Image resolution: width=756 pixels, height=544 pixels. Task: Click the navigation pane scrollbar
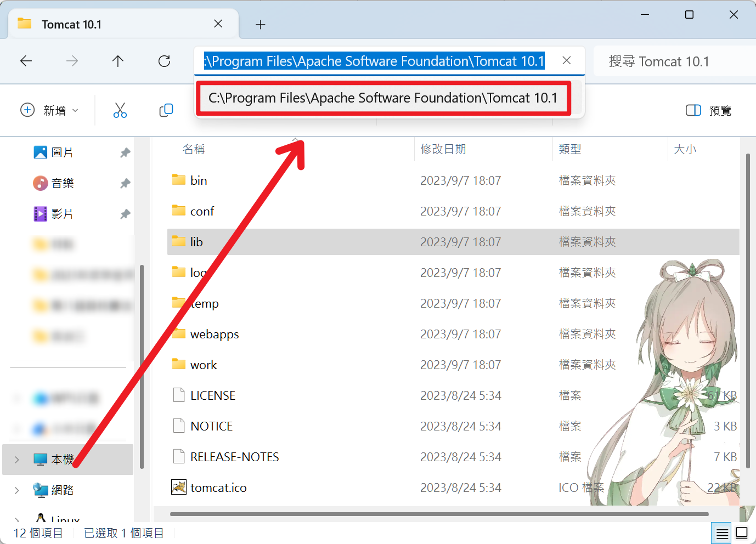pyautogui.click(x=142, y=366)
